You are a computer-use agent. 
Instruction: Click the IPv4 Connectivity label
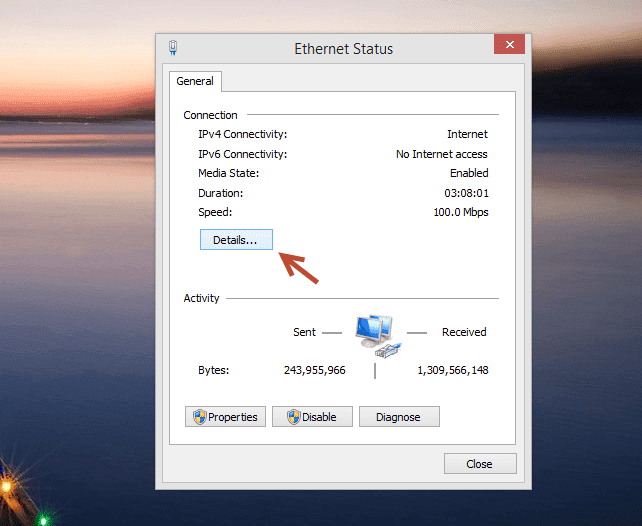coord(242,134)
